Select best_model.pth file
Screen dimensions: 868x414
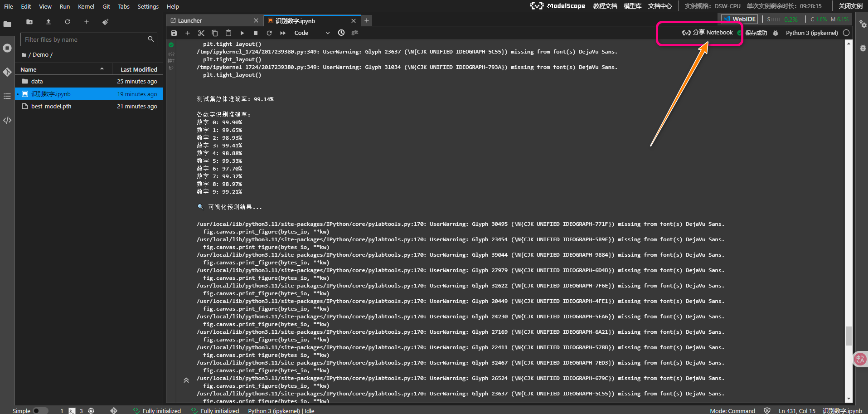(x=89, y=106)
